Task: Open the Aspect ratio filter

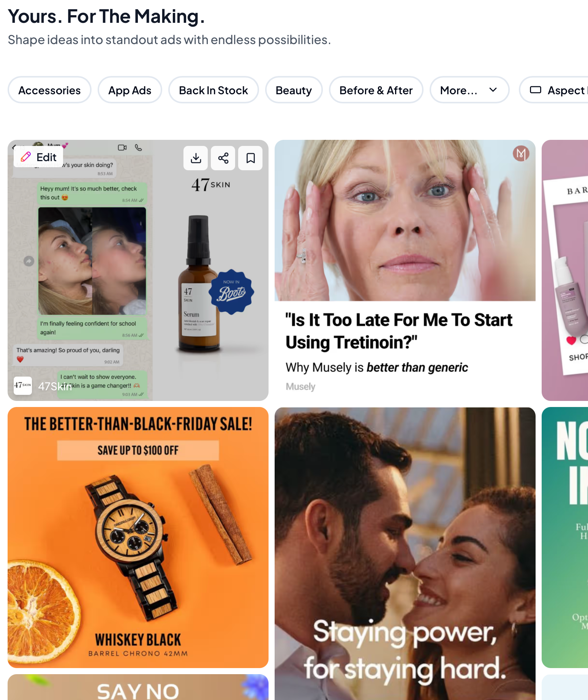Action: click(553, 90)
